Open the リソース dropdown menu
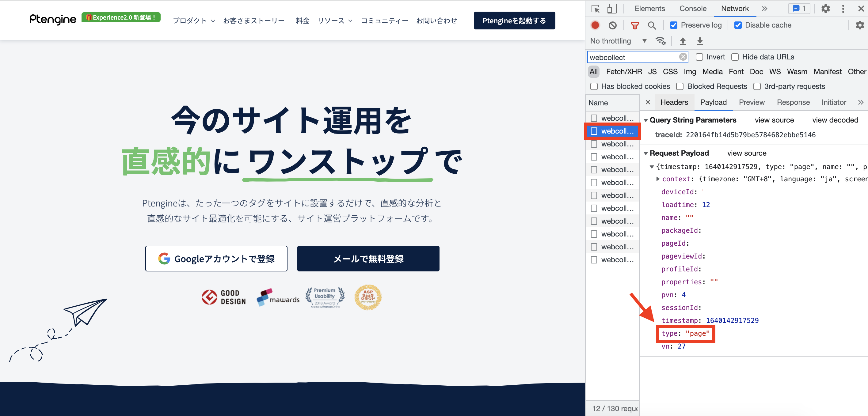The height and width of the screenshot is (416, 868). click(x=335, y=21)
